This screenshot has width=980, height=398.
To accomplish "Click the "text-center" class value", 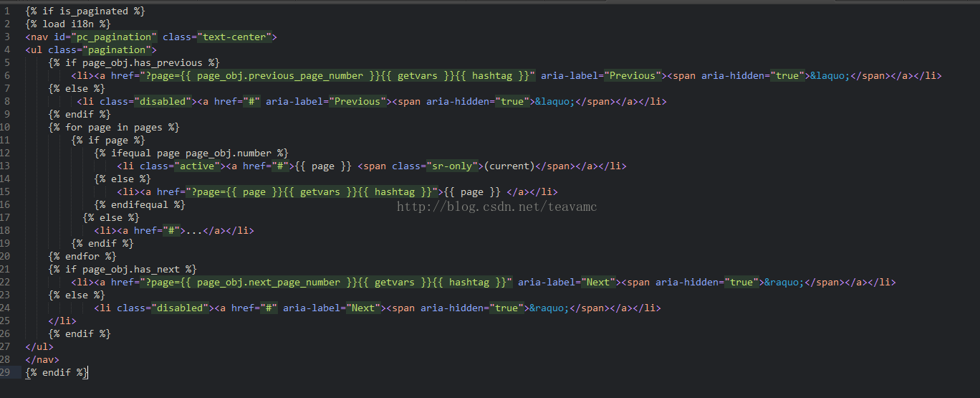I will tap(234, 37).
